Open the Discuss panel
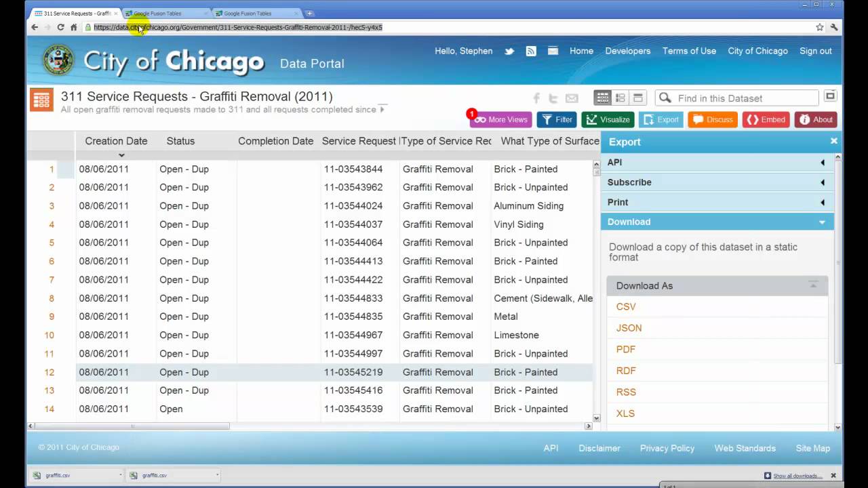 point(713,119)
